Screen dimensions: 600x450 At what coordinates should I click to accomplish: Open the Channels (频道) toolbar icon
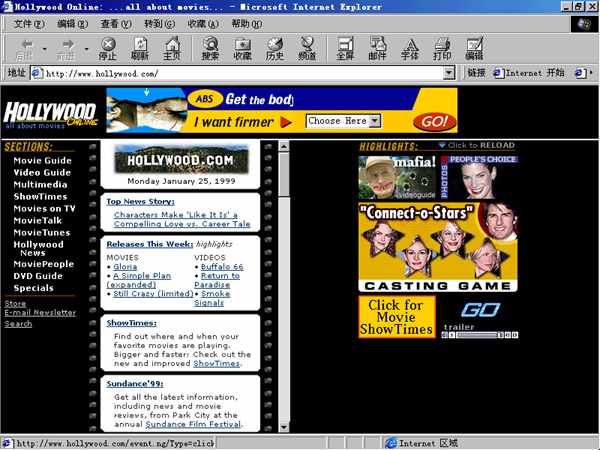coord(307,49)
